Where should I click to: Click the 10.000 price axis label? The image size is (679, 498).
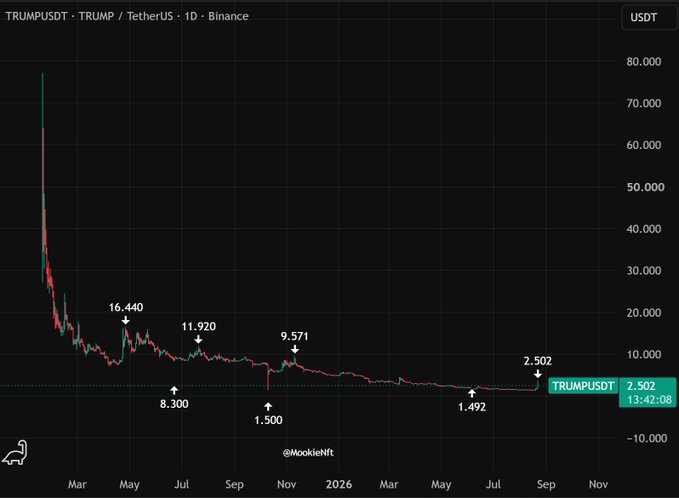643,355
